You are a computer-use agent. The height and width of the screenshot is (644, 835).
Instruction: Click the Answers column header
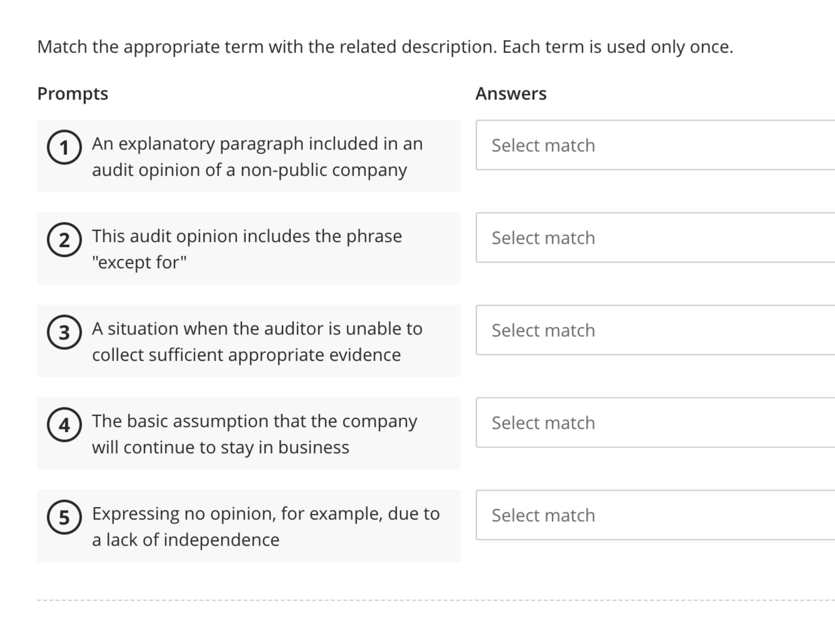point(511,93)
